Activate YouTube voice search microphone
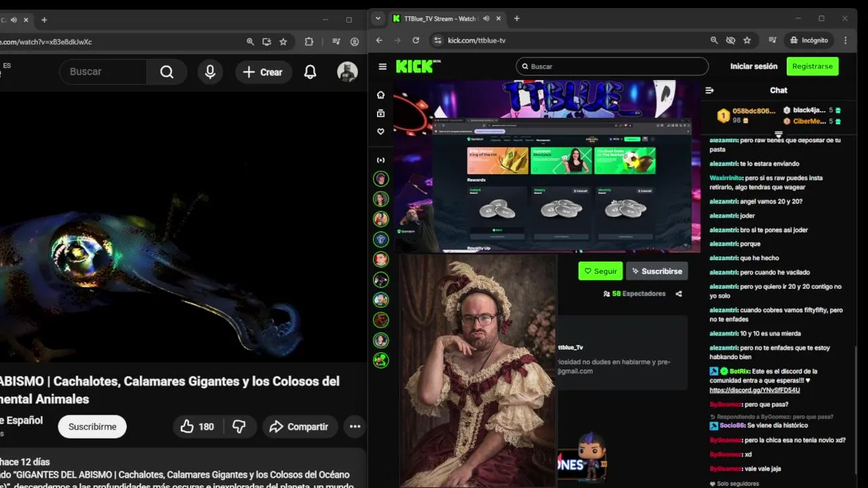Image resolution: width=868 pixels, height=488 pixels. [210, 72]
